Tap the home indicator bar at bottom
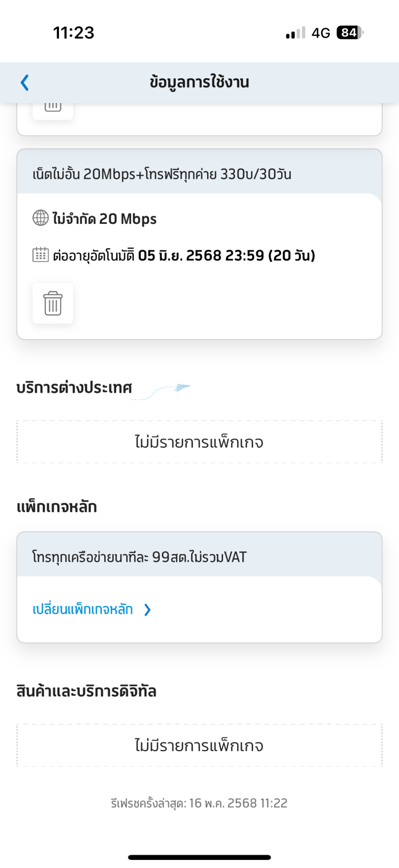The width and height of the screenshot is (399, 868). 199,857
